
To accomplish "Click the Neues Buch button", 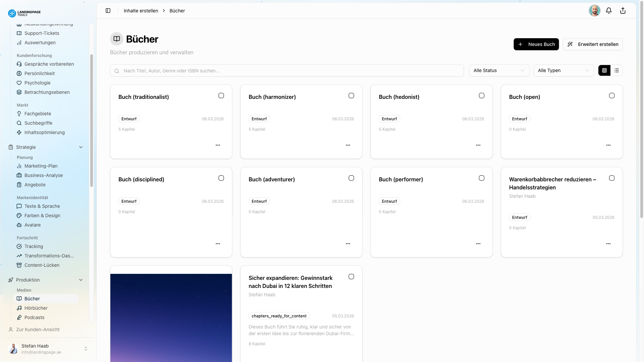I will click(536, 44).
